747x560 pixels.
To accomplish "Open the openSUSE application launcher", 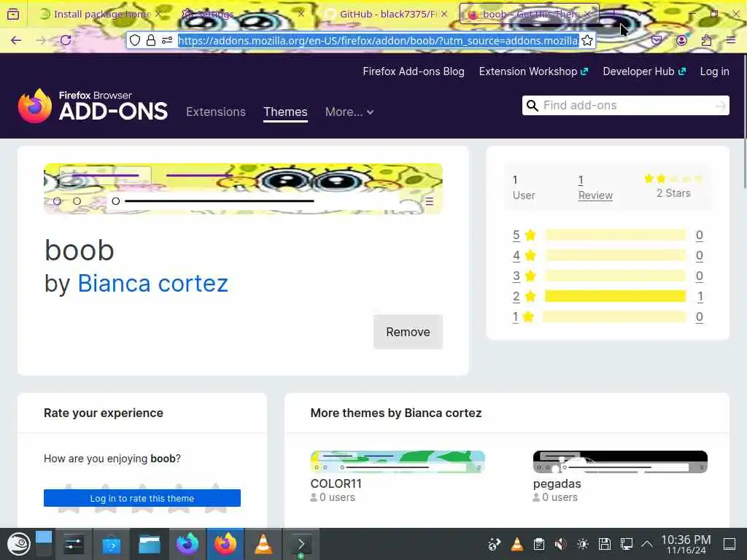I will [18, 544].
